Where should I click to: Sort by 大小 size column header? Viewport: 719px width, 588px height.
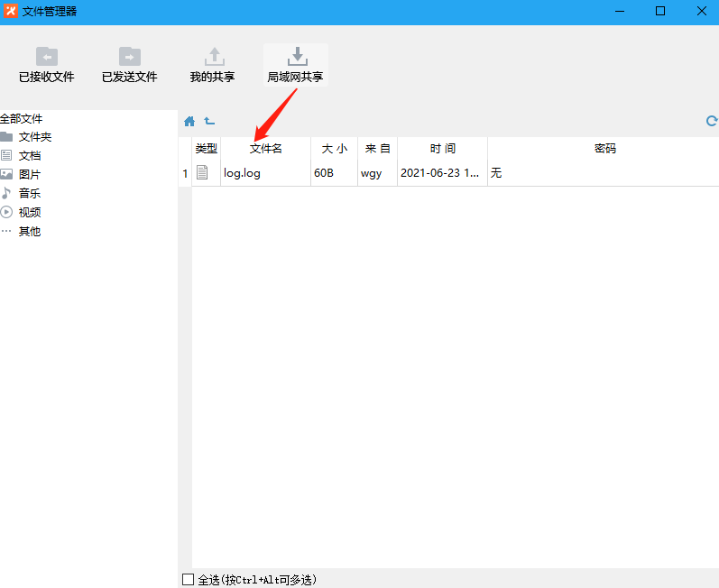(334, 149)
